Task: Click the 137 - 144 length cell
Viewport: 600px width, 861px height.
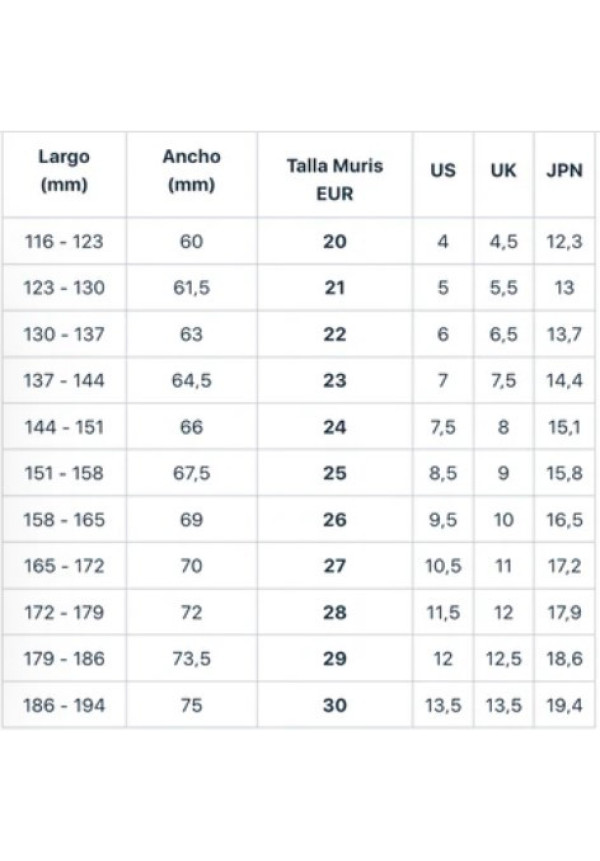Action: (x=64, y=381)
